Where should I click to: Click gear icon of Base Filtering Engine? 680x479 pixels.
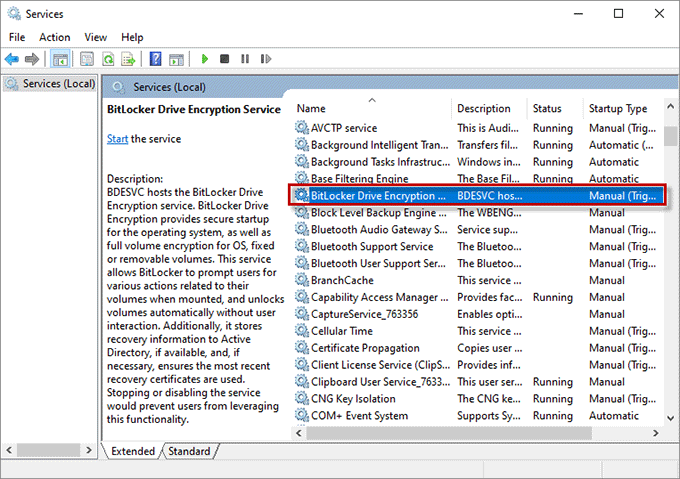tap(302, 178)
